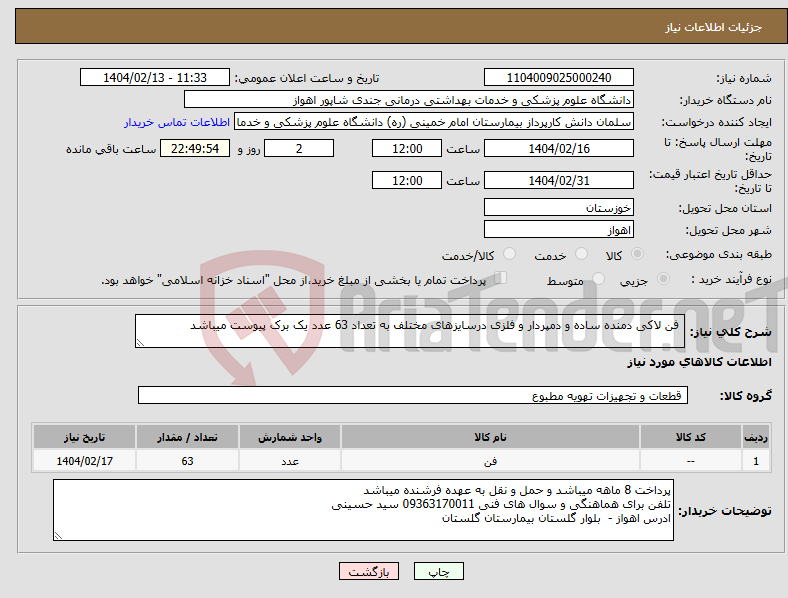The height and width of the screenshot is (598, 788).
Task: Select the خدمت radio button
Action: click(x=581, y=254)
